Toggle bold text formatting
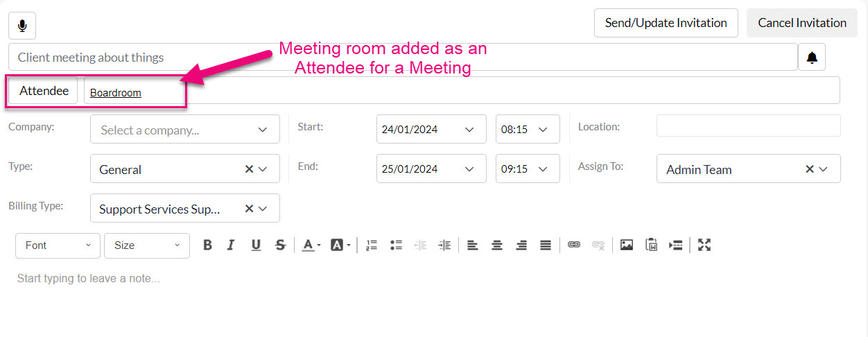 coord(207,245)
